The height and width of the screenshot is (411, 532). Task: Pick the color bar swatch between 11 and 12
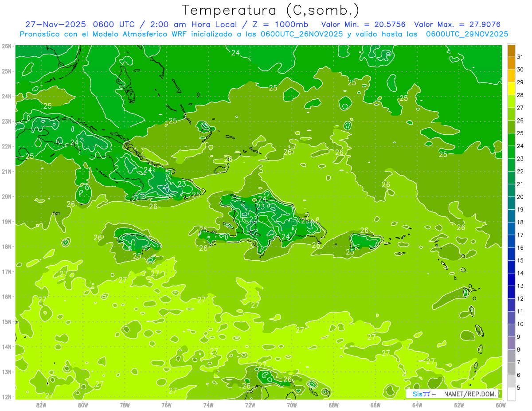[511, 305]
